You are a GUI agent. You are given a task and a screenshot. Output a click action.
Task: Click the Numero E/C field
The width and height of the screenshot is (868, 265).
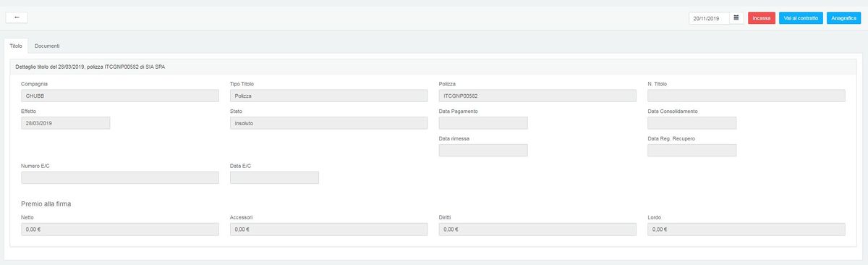(120, 177)
